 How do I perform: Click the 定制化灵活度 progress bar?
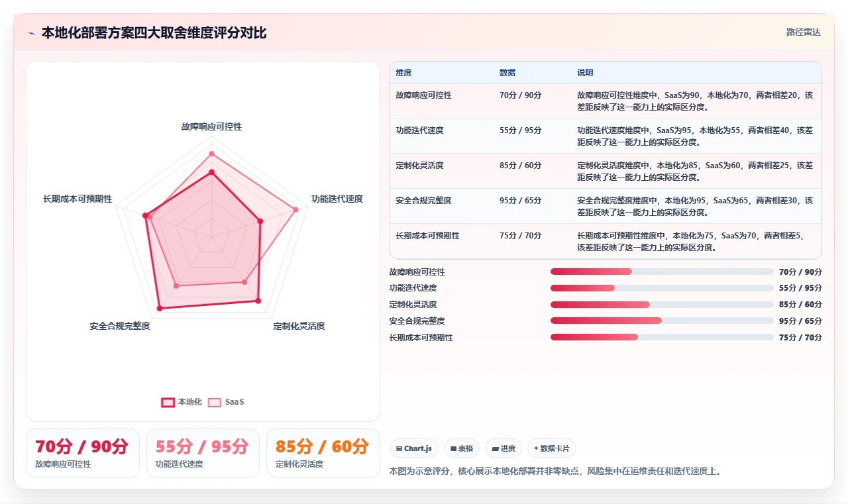(662, 305)
